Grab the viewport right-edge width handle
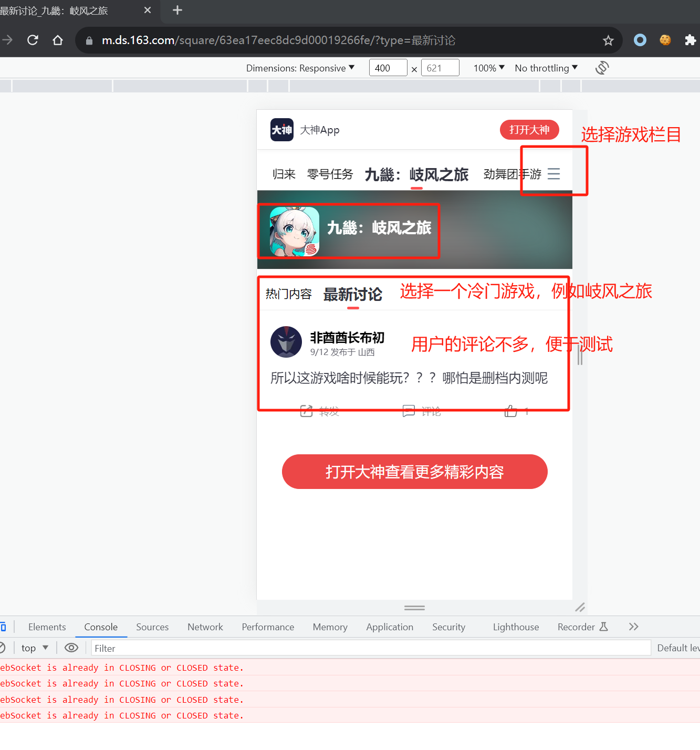The image size is (700, 750). pos(580,355)
